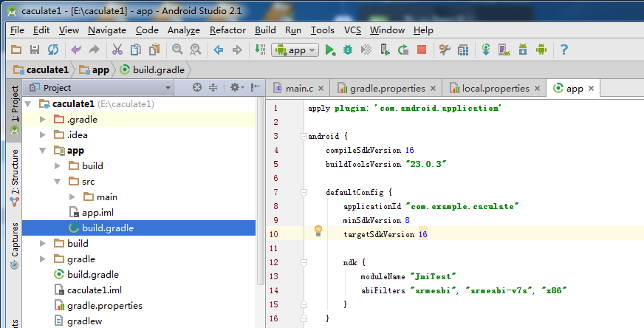Toggle the Captures tool window
The width and height of the screenshot is (644, 328).
pyautogui.click(x=14, y=246)
